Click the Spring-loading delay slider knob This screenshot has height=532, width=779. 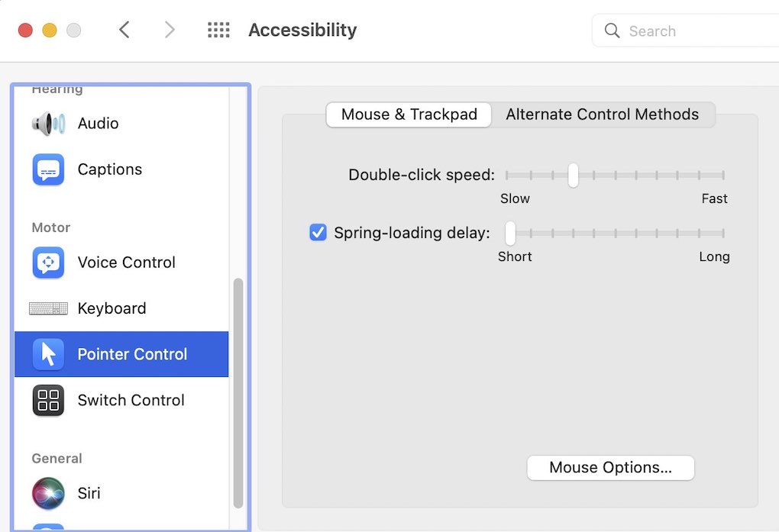click(x=510, y=233)
